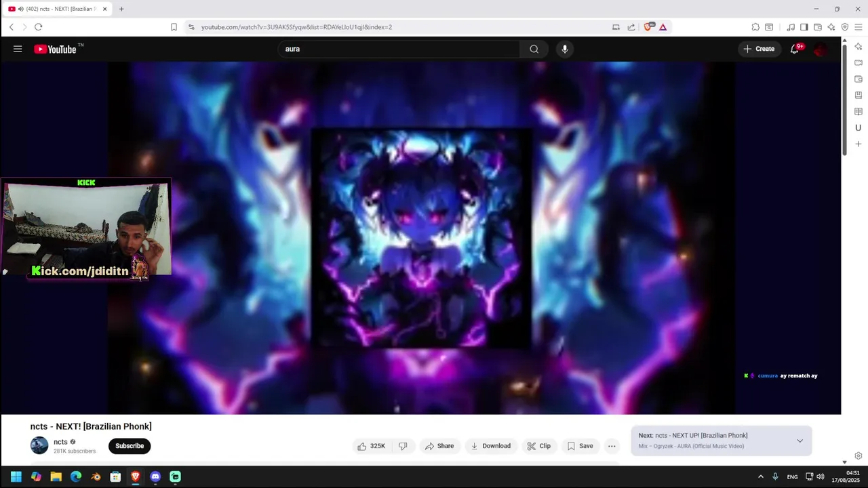Create a Clip of the video

539,446
